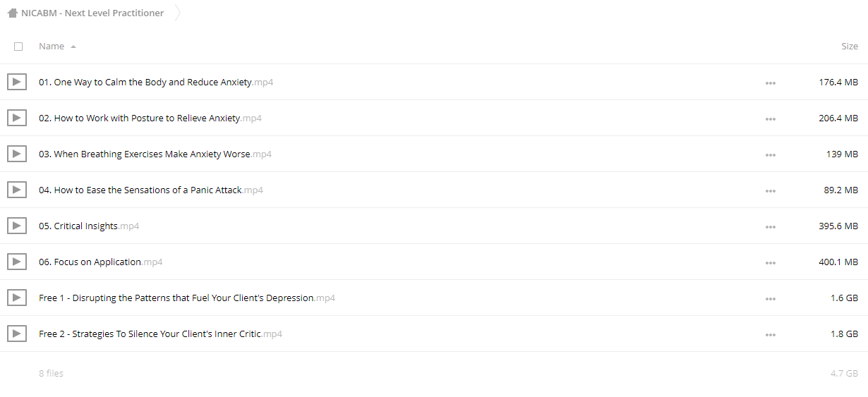Open NICABM - Next Level Practitioner breadcrumb link
Image resolution: width=868 pixels, height=397 pixels.
(92, 13)
